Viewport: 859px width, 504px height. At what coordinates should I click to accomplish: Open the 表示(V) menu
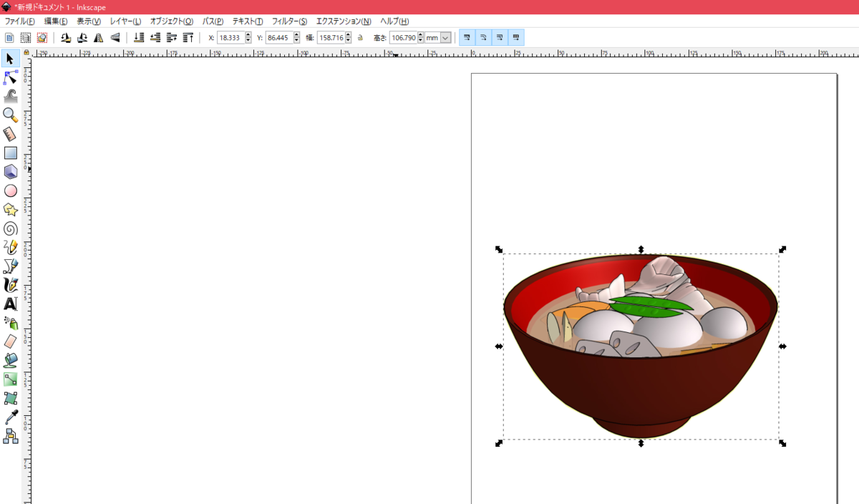tap(89, 21)
